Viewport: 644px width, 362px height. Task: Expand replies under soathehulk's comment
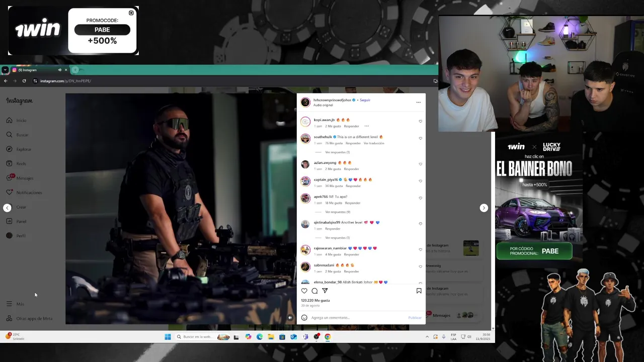[x=337, y=152]
